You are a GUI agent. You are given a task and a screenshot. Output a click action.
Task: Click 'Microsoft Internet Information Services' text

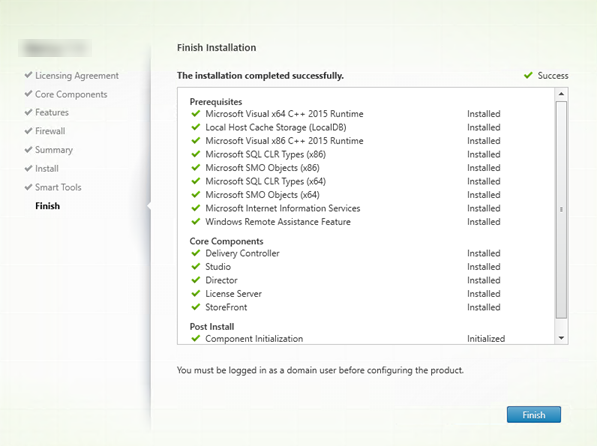(x=283, y=208)
